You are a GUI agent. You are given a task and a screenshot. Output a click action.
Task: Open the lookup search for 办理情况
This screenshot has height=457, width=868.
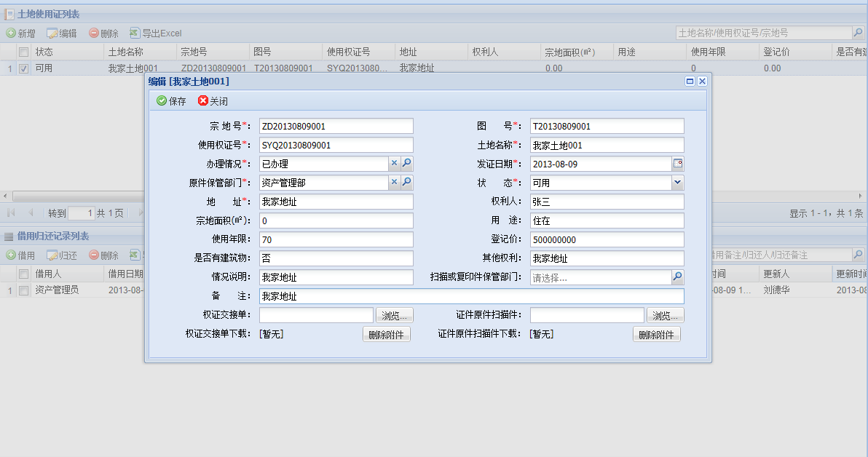tap(407, 163)
